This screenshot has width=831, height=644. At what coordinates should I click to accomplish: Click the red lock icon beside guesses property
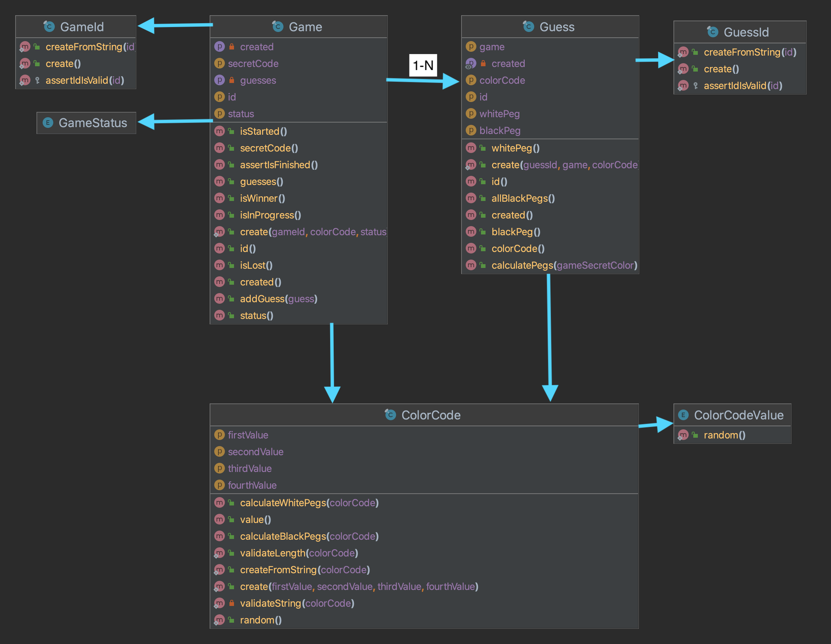point(232,80)
